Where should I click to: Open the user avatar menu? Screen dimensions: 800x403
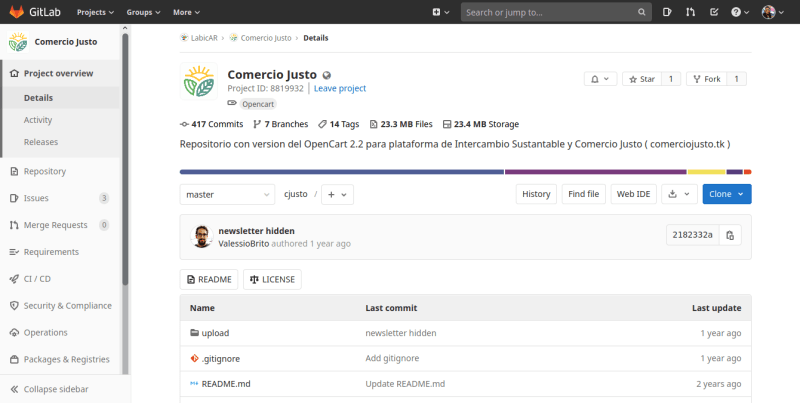(x=772, y=12)
